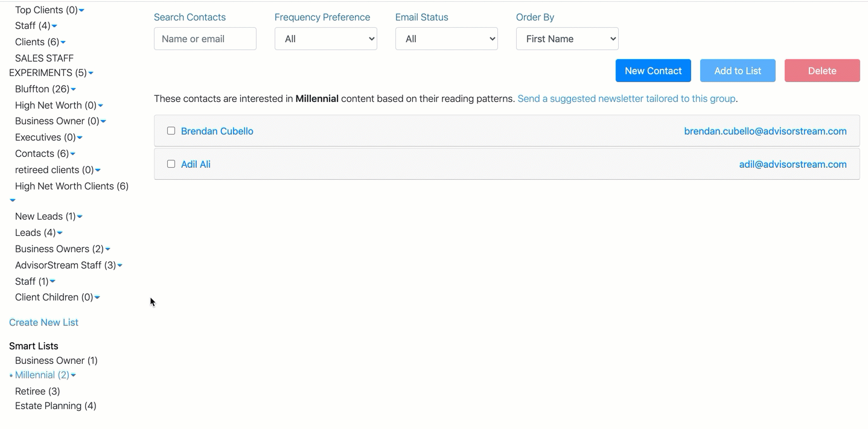
Task: Click caret arrow beside Clients (6) list
Action: pyautogui.click(x=63, y=43)
